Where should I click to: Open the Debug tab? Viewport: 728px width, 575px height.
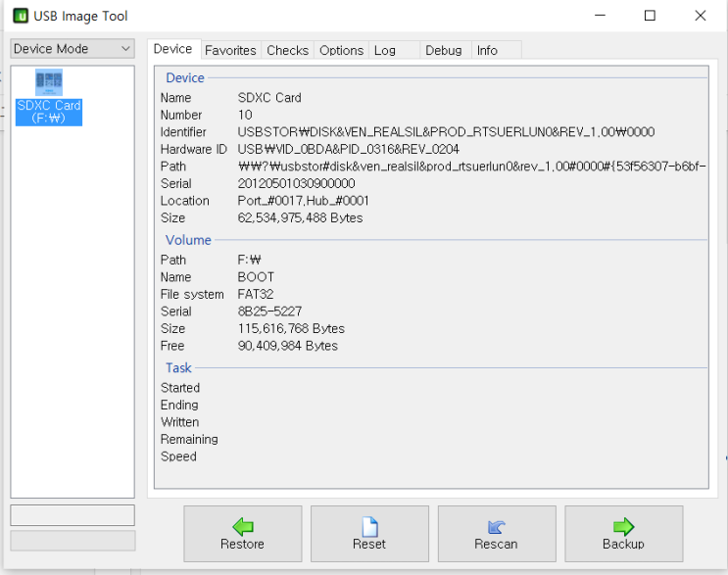pyautogui.click(x=444, y=50)
